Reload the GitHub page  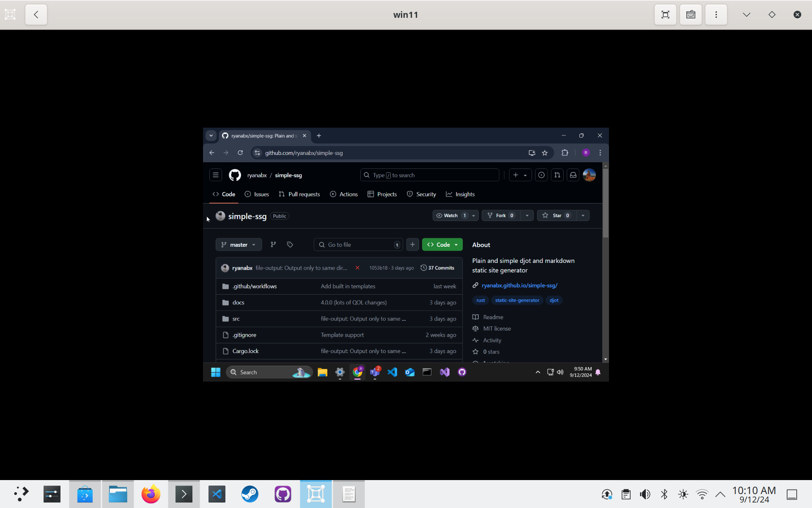click(x=240, y=153)
